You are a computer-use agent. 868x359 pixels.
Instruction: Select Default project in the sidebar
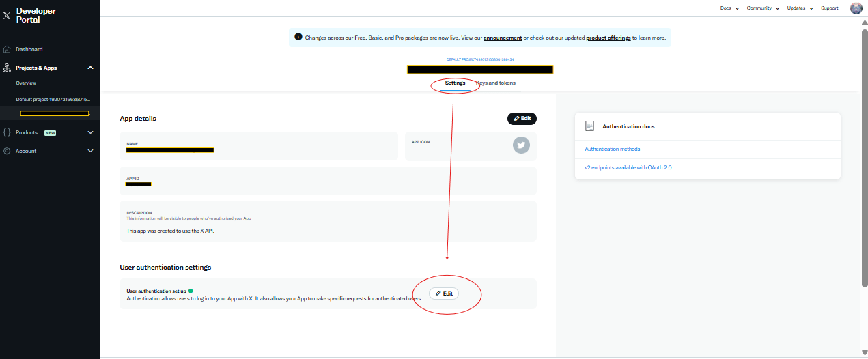pos(53,99)
